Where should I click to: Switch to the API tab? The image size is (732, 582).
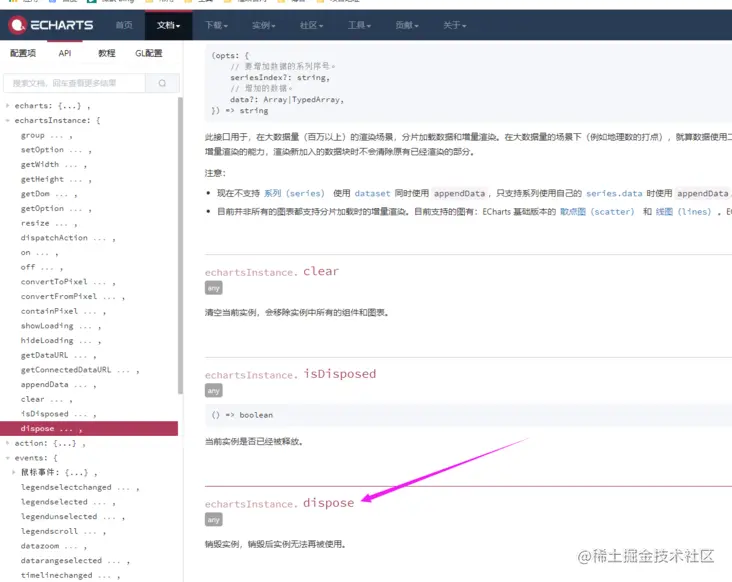65,53
